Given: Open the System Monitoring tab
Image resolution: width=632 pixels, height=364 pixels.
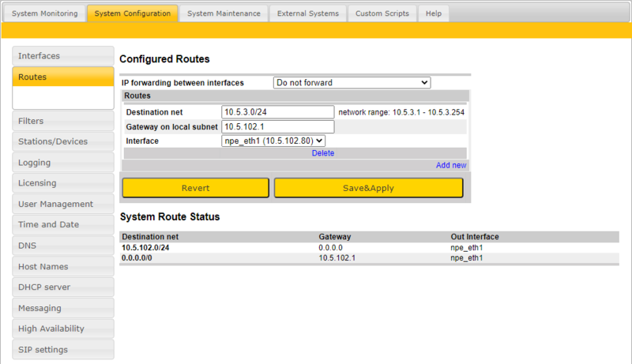Looking at the screenshot, I should pyautogui.click(x=44, y=13).
